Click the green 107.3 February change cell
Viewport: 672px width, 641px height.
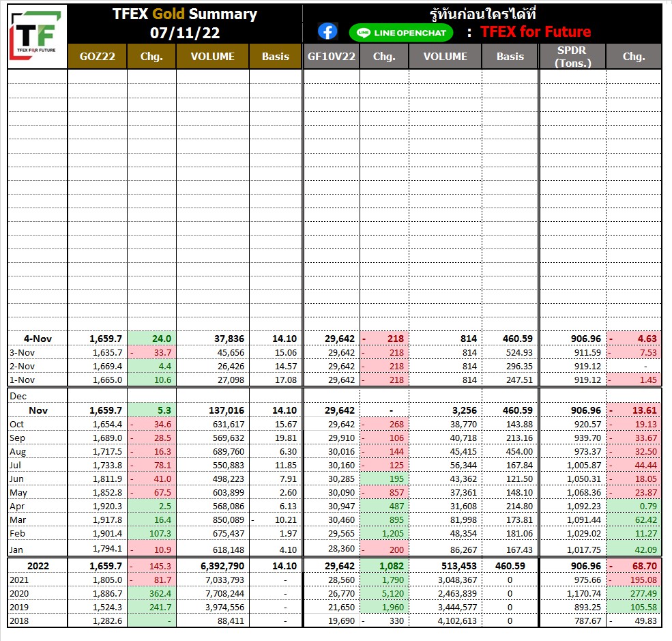pyautogui.click(x=151, y=534)
